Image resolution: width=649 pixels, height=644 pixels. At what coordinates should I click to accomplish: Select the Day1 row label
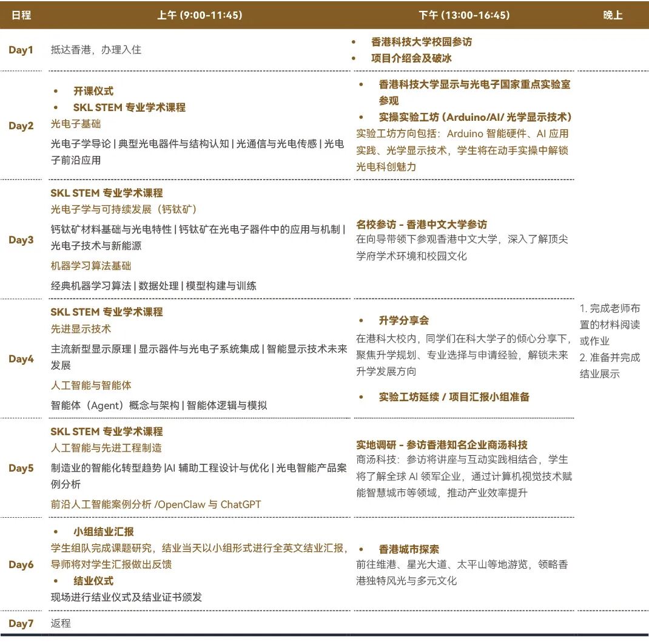click(x=22, y=50)
